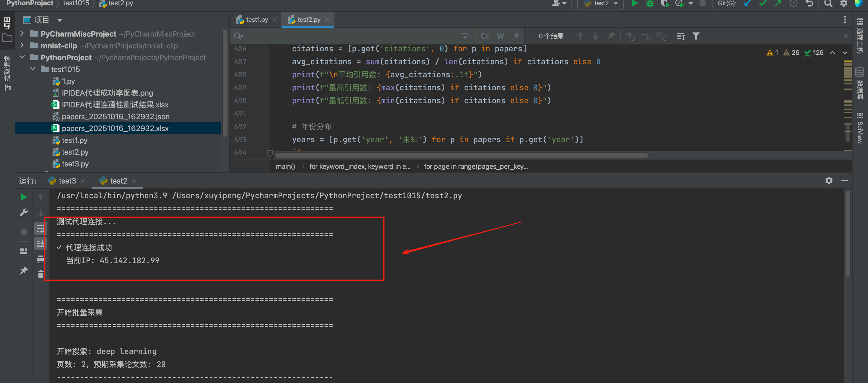
Task: Toggle whole words W option
Action: click(x=500, y=36)
